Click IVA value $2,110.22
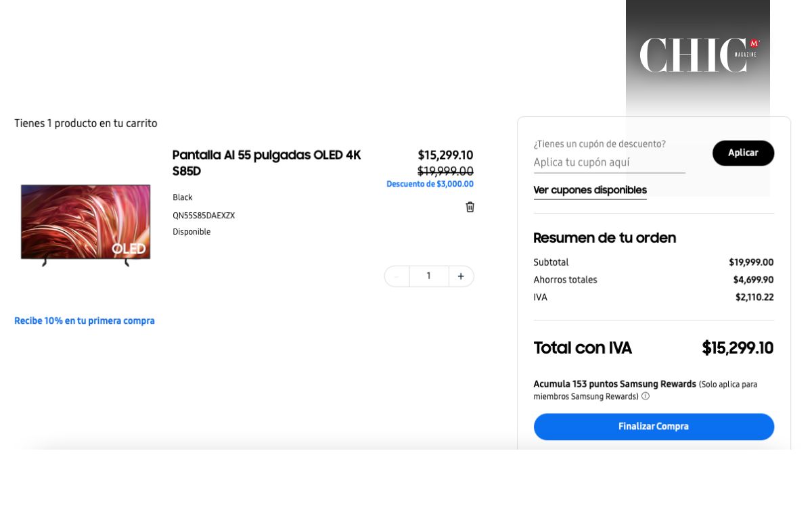 754,297
